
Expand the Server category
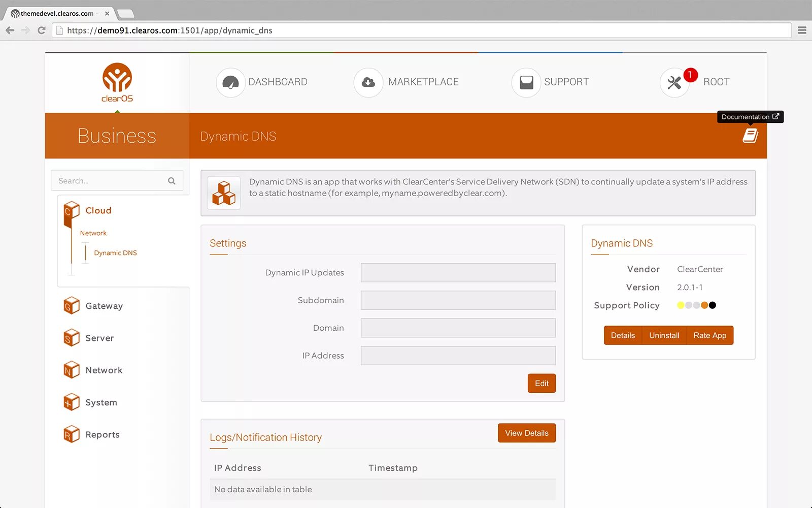[99, 338]
